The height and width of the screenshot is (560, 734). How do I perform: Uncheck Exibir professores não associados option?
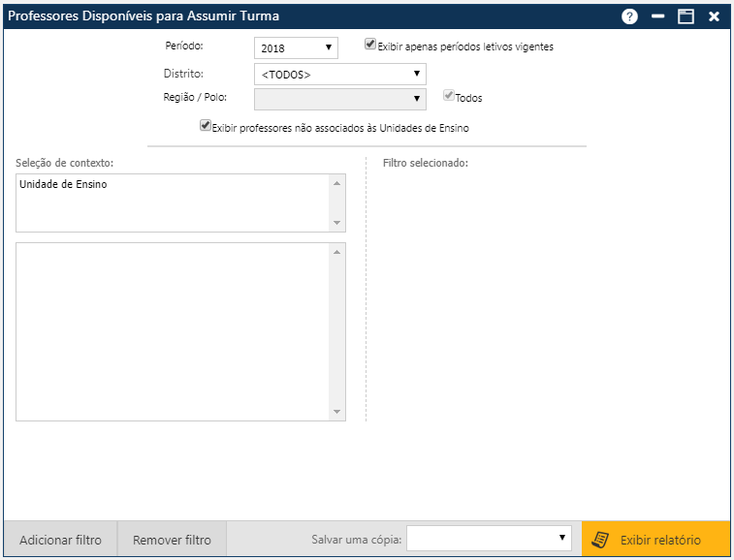[205, 126]
